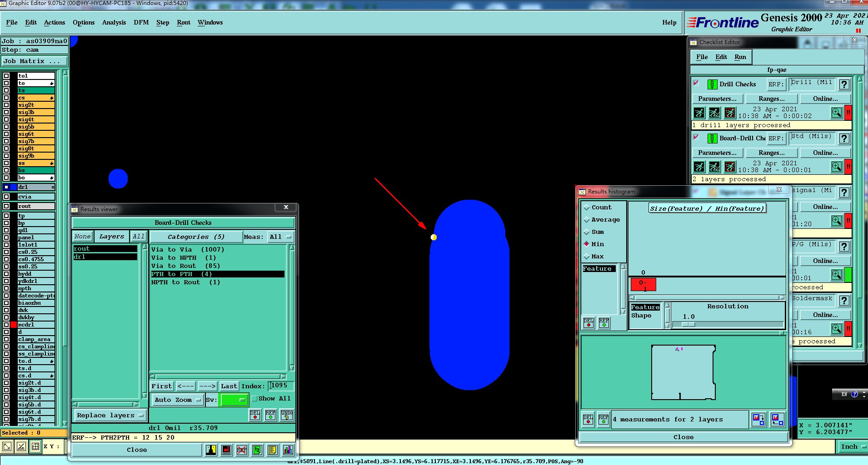Open Run menu in Checklist Editor
Screen dimensions: 868x465
(740, 57)
